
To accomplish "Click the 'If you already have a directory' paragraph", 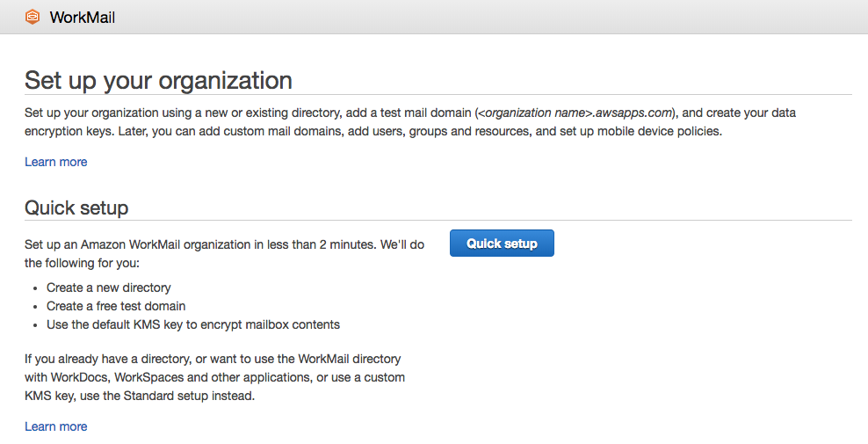I will tap(214, 377).
